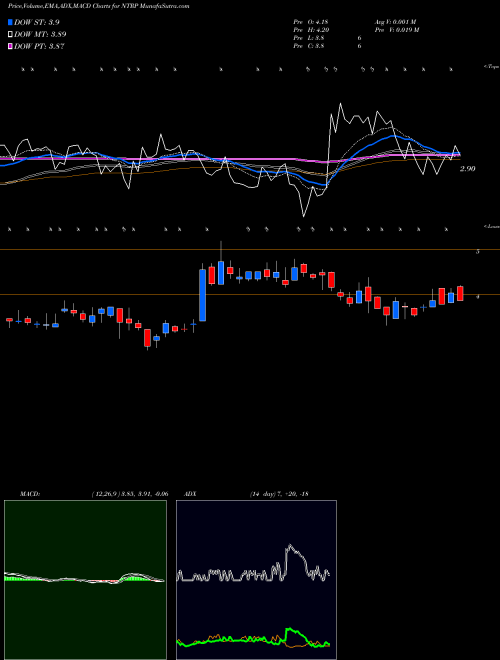Screen dimensions: 500x660
Task: Click the 'Pre C: 3.8' value
Action: (309, 46)
